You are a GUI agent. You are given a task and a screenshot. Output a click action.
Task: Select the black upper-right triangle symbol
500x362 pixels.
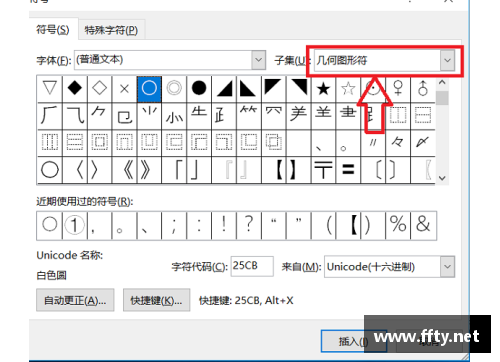(299, 88)
